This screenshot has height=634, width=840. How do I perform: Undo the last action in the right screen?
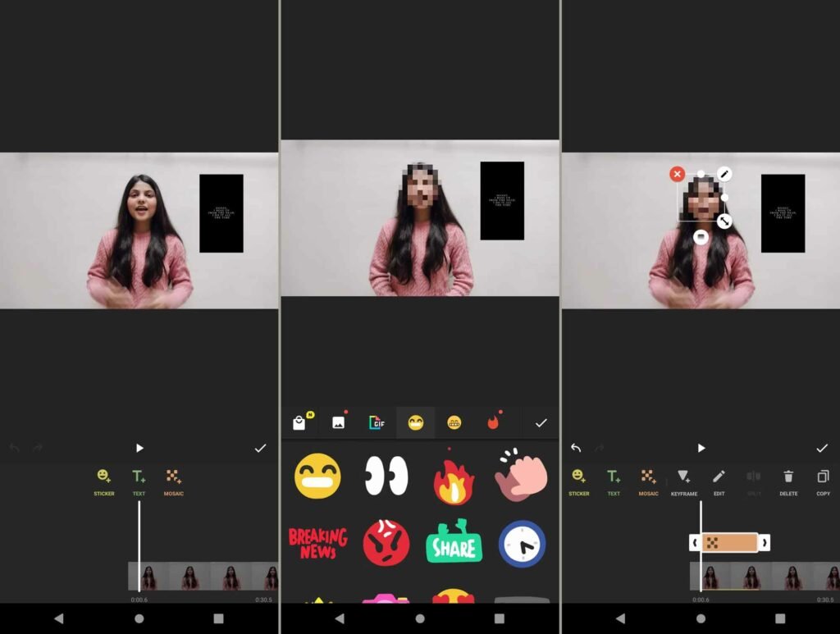tap(576, 448)
